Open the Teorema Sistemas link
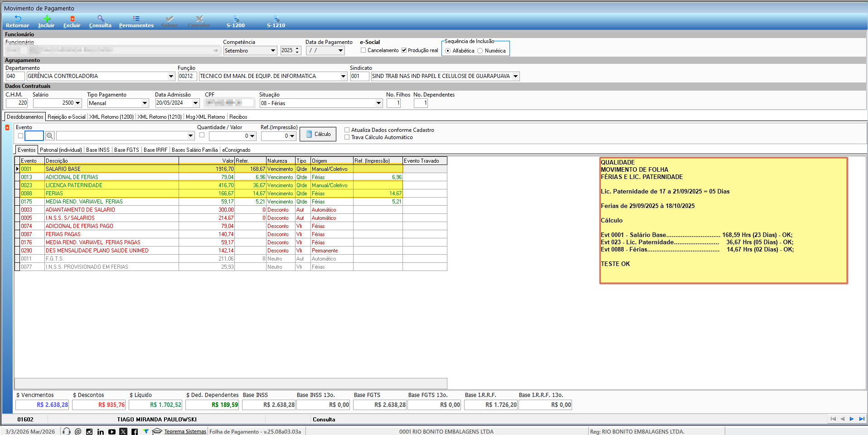 [x=185, y=431]
